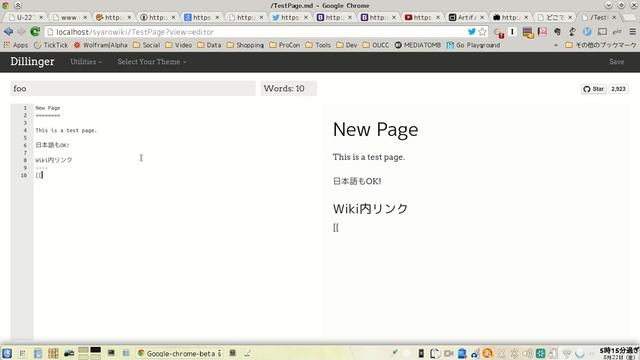Click the Save button in Dillinger navbar
This screenshot has width=640, height=360.
[616, 62]
